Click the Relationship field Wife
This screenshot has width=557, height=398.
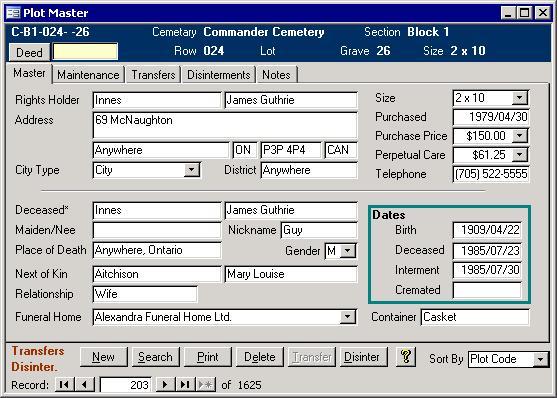145,294
